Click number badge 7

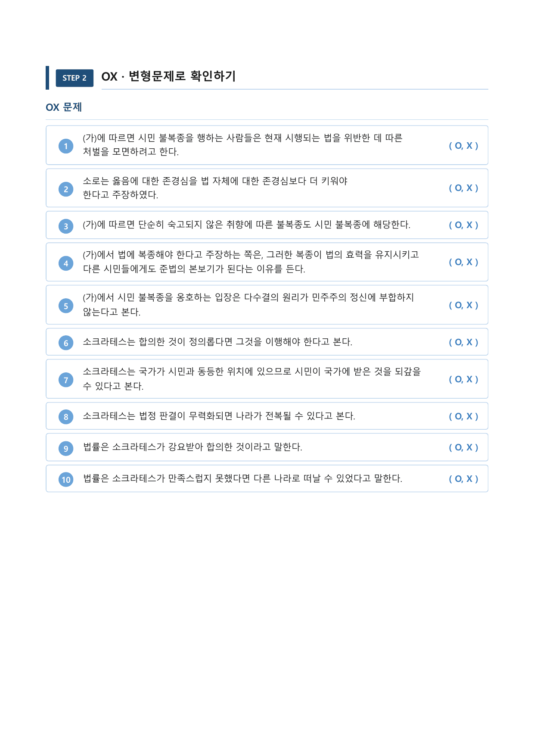pyautogui.click(x=66, y=380)
